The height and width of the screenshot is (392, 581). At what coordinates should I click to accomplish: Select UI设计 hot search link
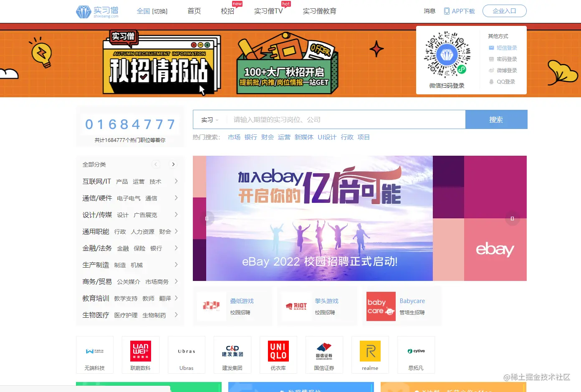327,137
